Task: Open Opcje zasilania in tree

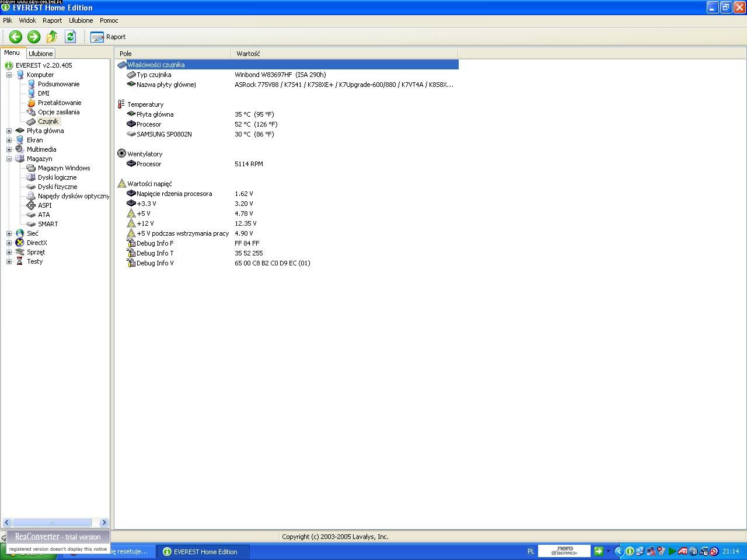Action: (x=58, y=112)
